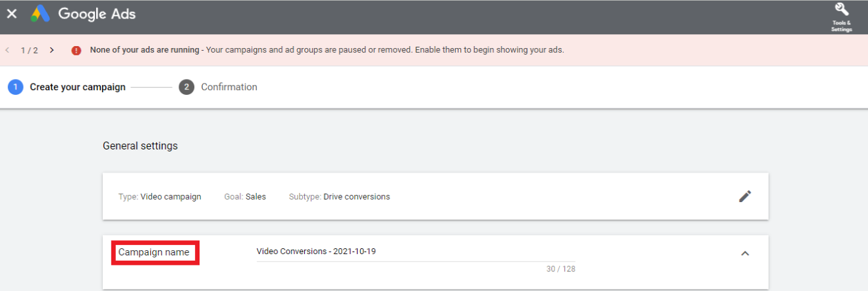Image resolution: width=868 pixels, height=291 pixels.
Task: Select the step 1 circle indicator
Action: coord(15,87)
